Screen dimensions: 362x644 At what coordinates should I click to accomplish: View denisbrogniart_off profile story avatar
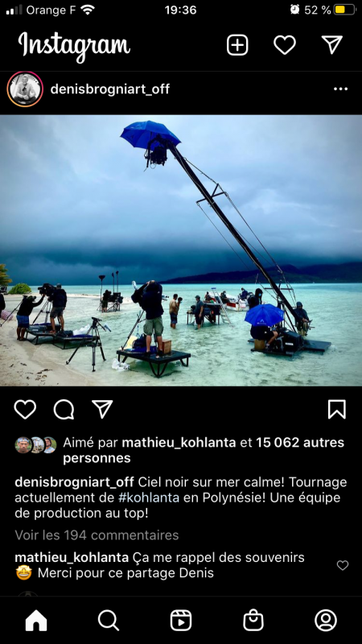tap(25, 89)
